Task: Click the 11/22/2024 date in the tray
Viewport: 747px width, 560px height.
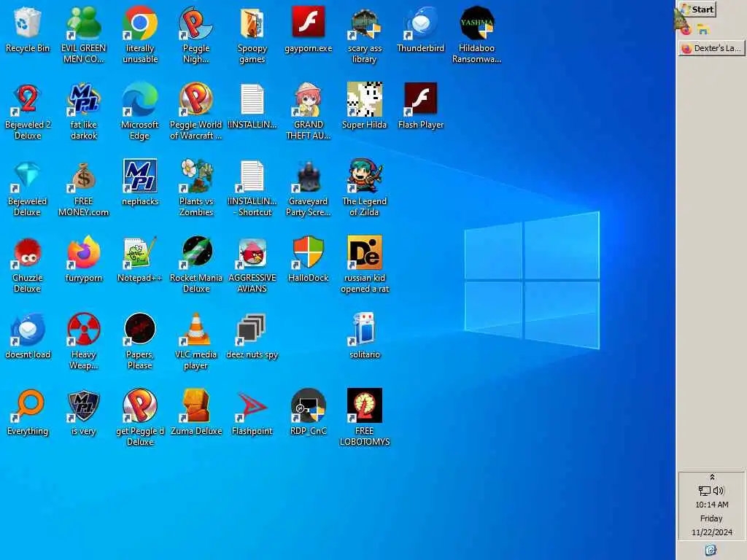Action: [x=712, y=532]
